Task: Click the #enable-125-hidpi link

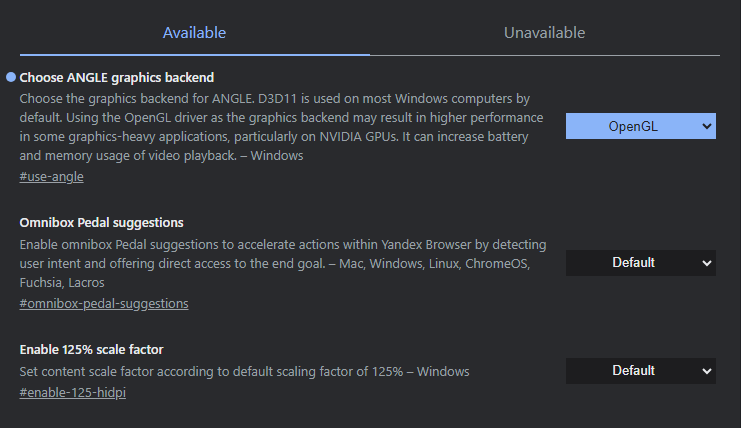Action: point(73,393)
